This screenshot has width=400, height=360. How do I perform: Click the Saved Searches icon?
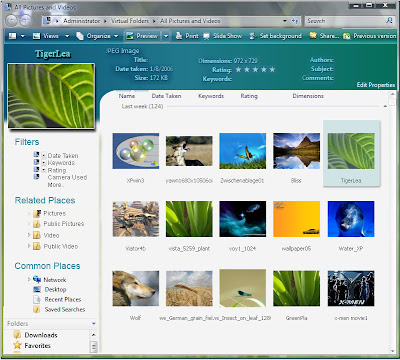(x=37, y=309)
